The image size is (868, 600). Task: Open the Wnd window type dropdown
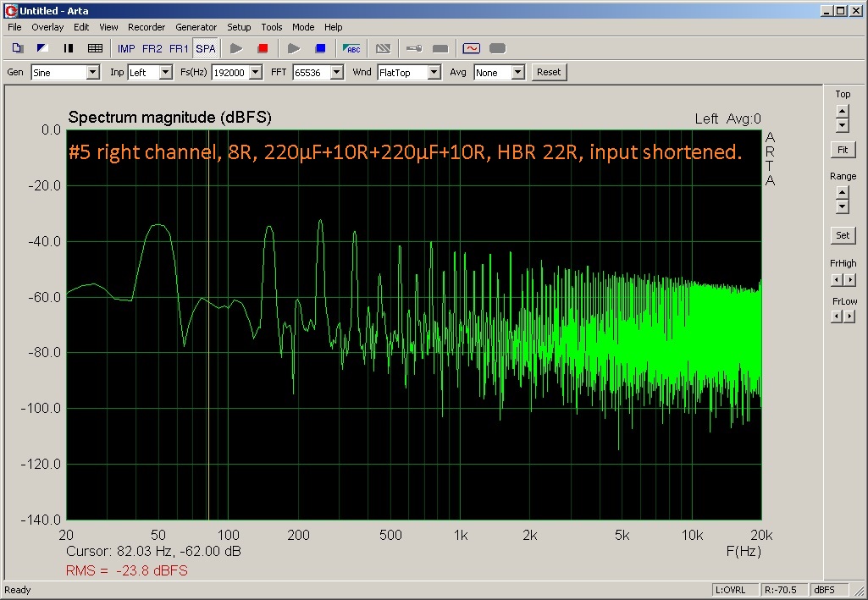tap(434, 73)
